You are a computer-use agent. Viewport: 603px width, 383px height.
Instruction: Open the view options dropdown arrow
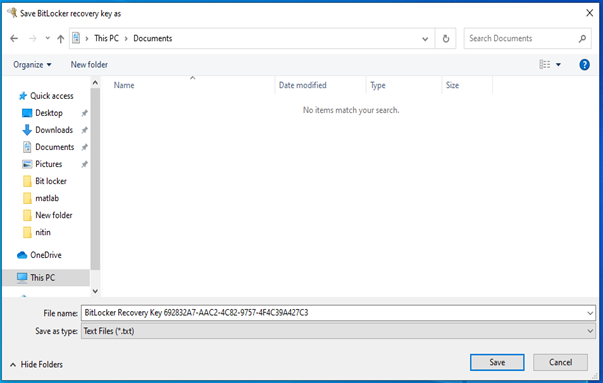pyautogui.click(x=558, y=65)
